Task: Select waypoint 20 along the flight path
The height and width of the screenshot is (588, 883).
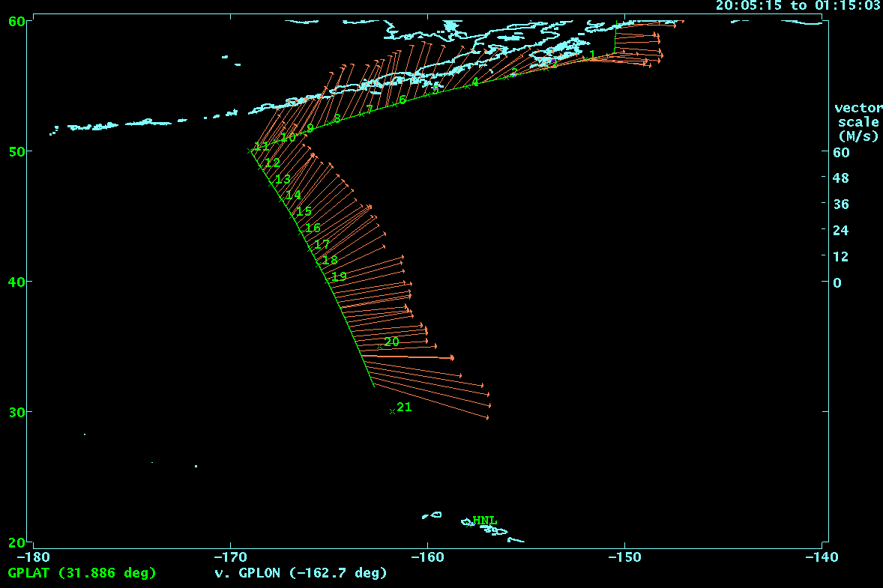Action: coord(380,346)
